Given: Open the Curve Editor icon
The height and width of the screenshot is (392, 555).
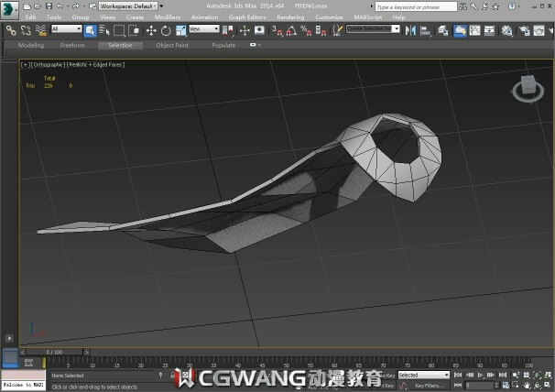Looking at the screenshot, I should (x=474, y=31).
